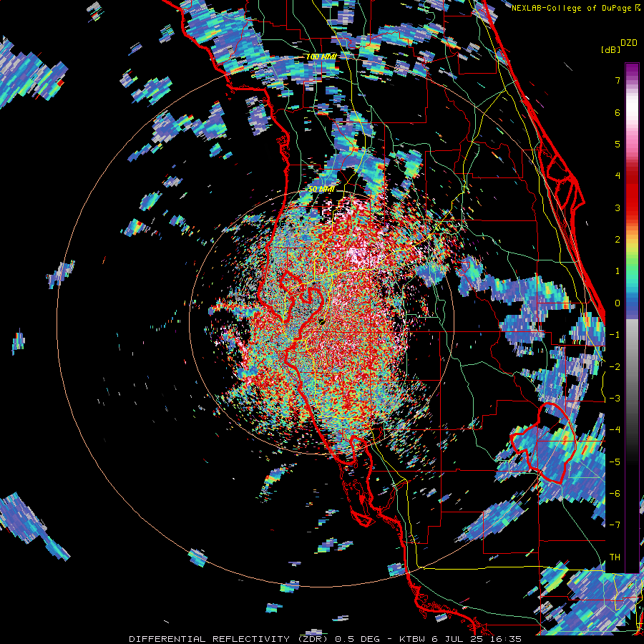Click the -6 tick label on the color scale
This screenshot has height=644, width=644.
(615, 494)
